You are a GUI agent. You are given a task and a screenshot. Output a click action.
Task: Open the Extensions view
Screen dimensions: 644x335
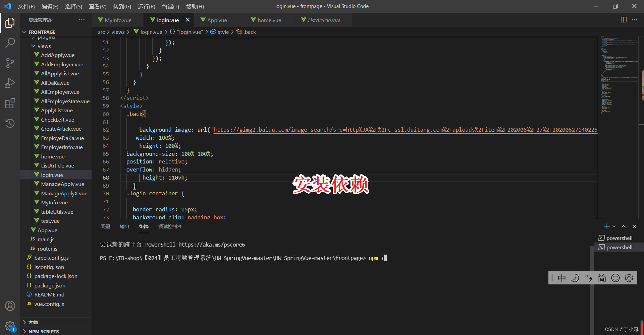tap(10, 103)
